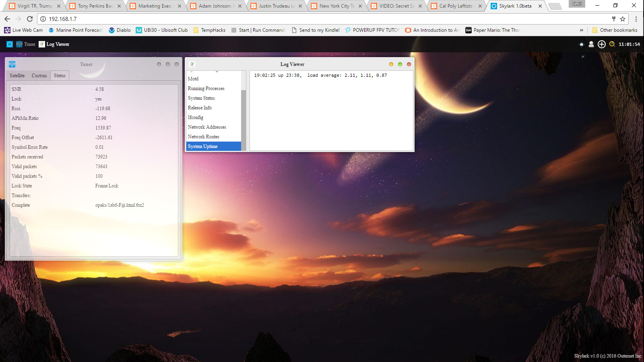Click the magnifier search icon in the panel
This screenshot has height=362, width=644.
click(612, 44)
